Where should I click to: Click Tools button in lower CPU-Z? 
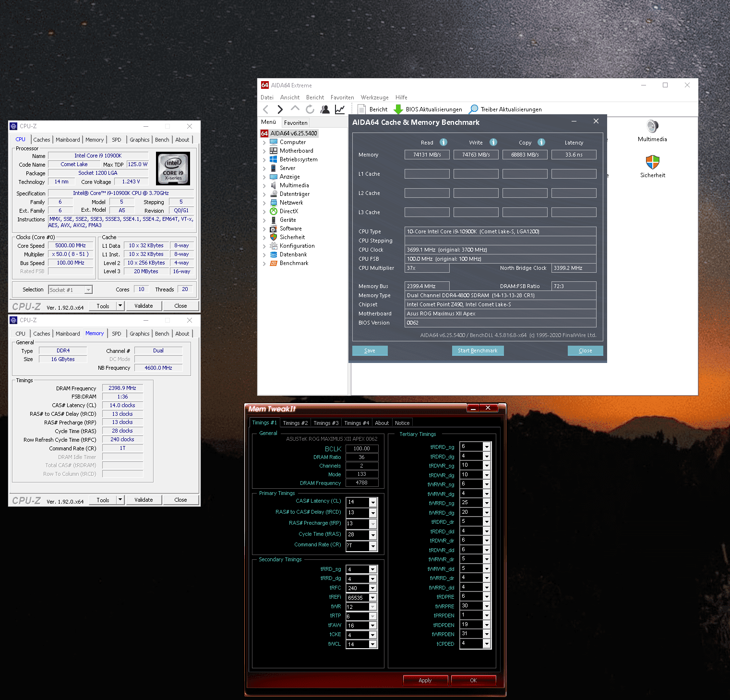[103, 500]
